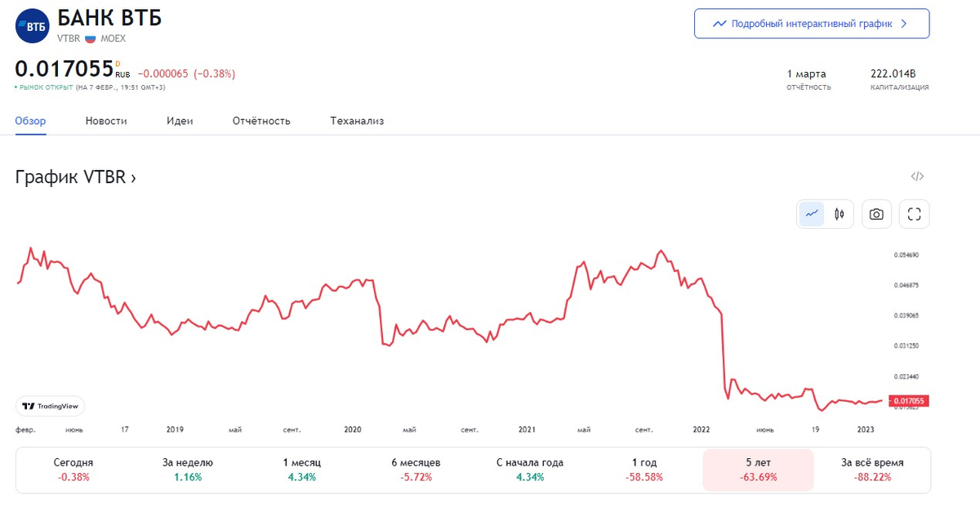
Task: Switch to the Новости tab
Action: click(x=106, y=121)
